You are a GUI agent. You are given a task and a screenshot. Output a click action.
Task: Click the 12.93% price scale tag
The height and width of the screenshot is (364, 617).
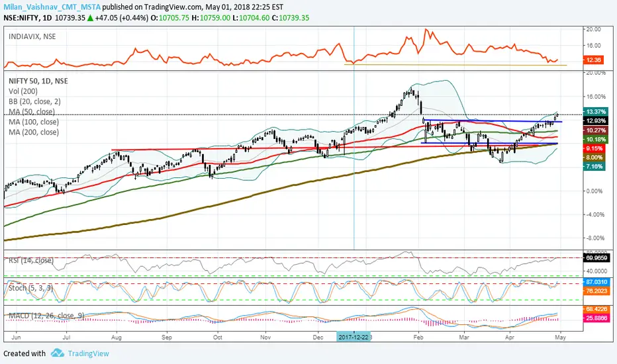596,121
